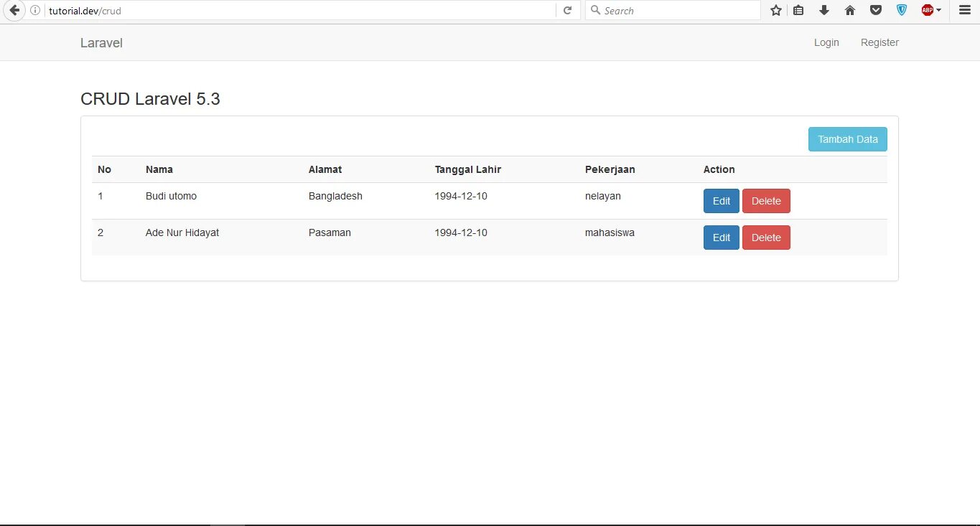Screen dimensions: 980x526
Task: Delete the Ade Nur Hidayat row
Action: [x=766, y=238]
